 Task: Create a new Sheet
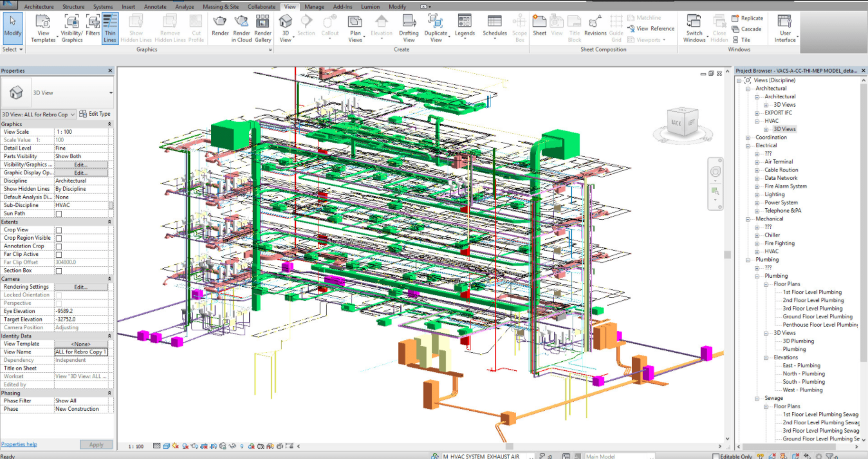click(539, 26)
